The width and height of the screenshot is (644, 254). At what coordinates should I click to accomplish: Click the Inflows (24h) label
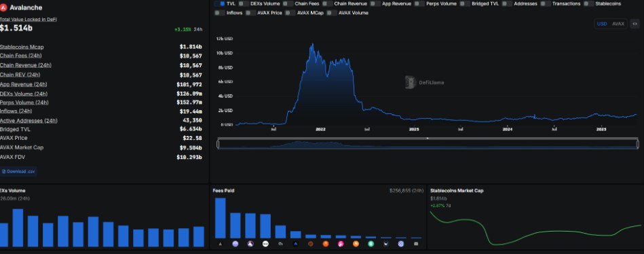[16, 111]
